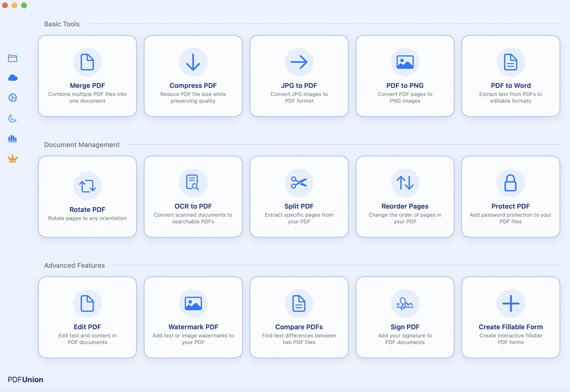The height and width of the screenshot is (392, 570).
Task: Click 'Extract text from PDFs' description
Action: coord(511,97)
